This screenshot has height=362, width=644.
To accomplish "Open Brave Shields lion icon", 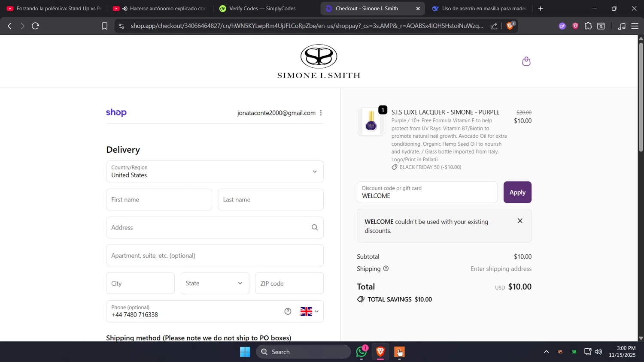I will [x=510, y=26].
